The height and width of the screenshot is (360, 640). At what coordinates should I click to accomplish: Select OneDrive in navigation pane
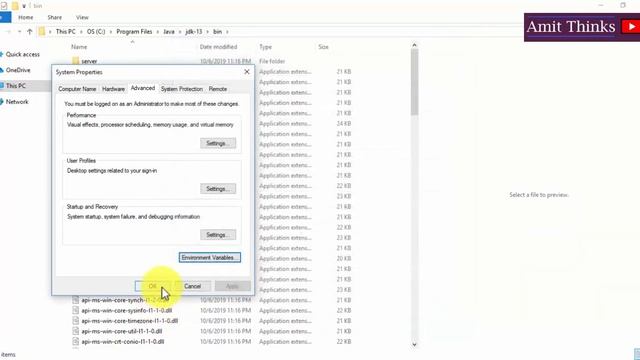click(x=18, y=70)
